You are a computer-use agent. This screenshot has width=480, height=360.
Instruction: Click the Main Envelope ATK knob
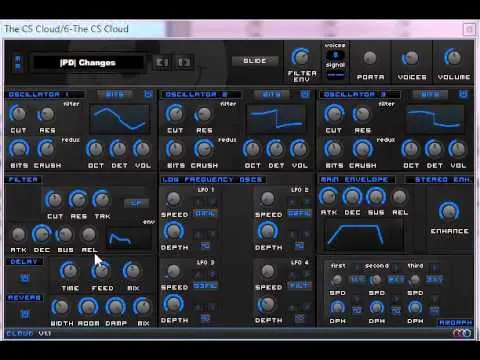[329, 197]
